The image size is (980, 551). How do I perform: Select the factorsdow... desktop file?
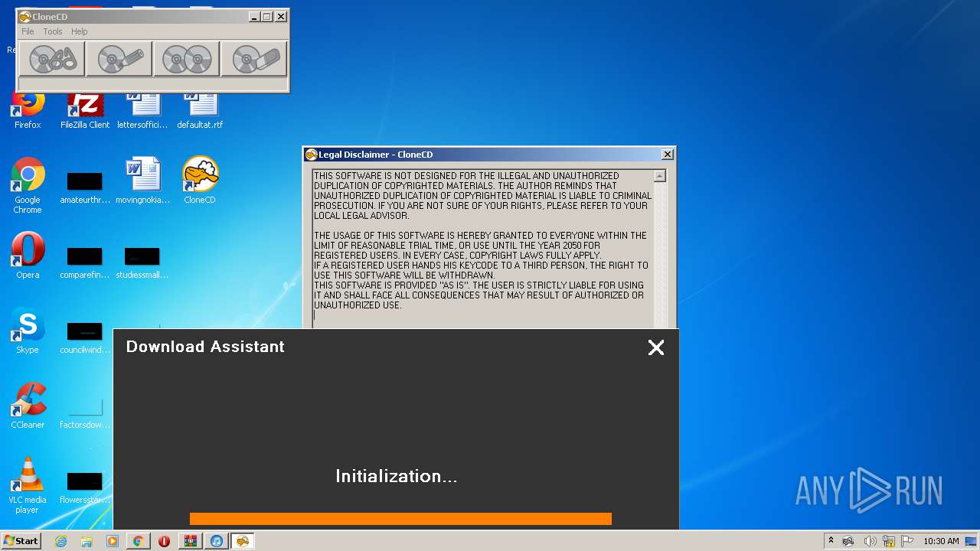(x=85, y=412)
